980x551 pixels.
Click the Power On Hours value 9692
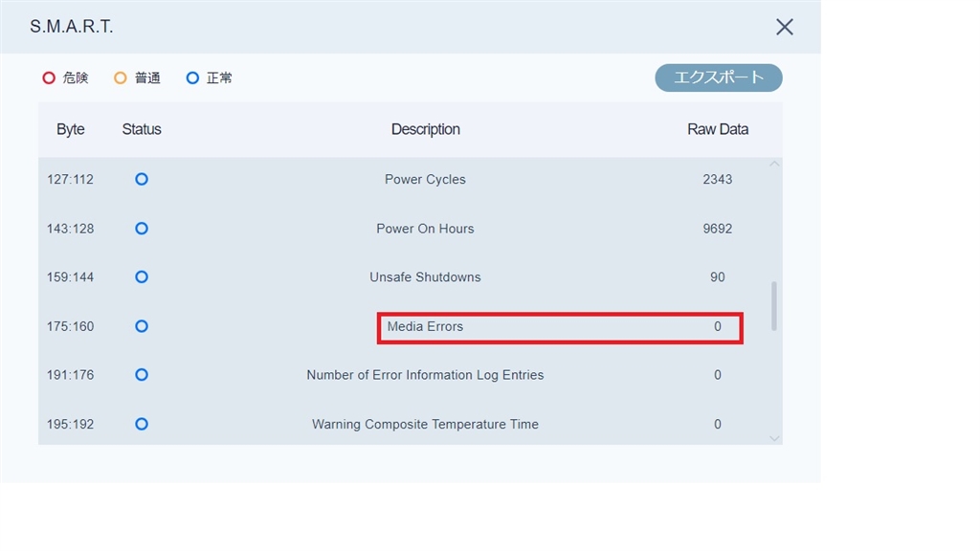pyautogui.click(x=718, y=229)
